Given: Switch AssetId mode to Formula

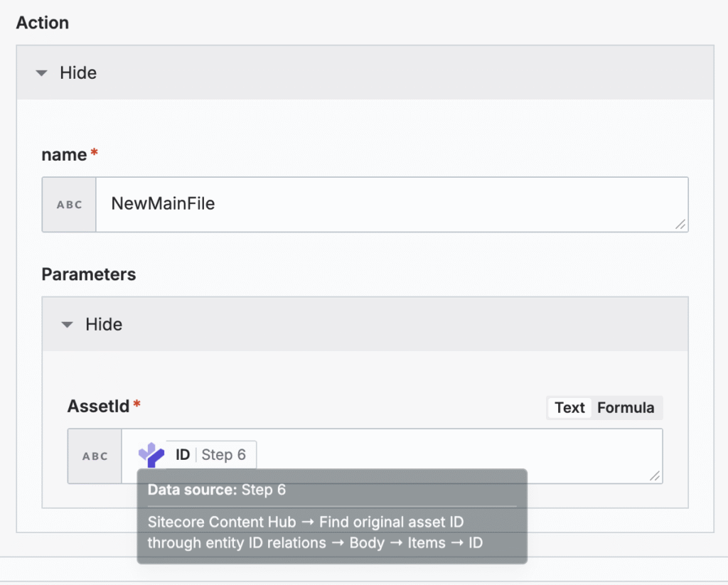Looking at the screenshot, I should (x=626, y=407).
